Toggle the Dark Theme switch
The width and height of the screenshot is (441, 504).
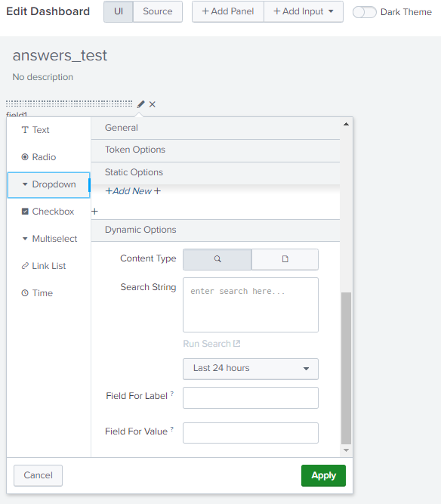click(x=364, y=12)
